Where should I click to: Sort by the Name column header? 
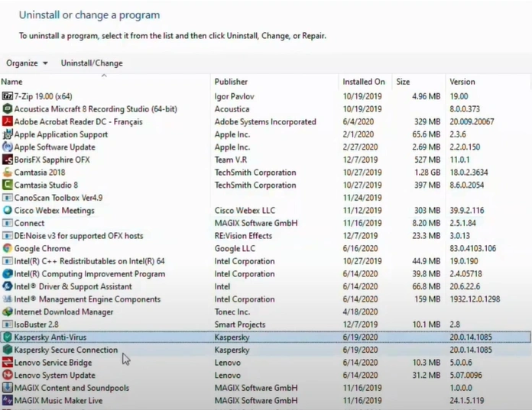coord(11,82)
